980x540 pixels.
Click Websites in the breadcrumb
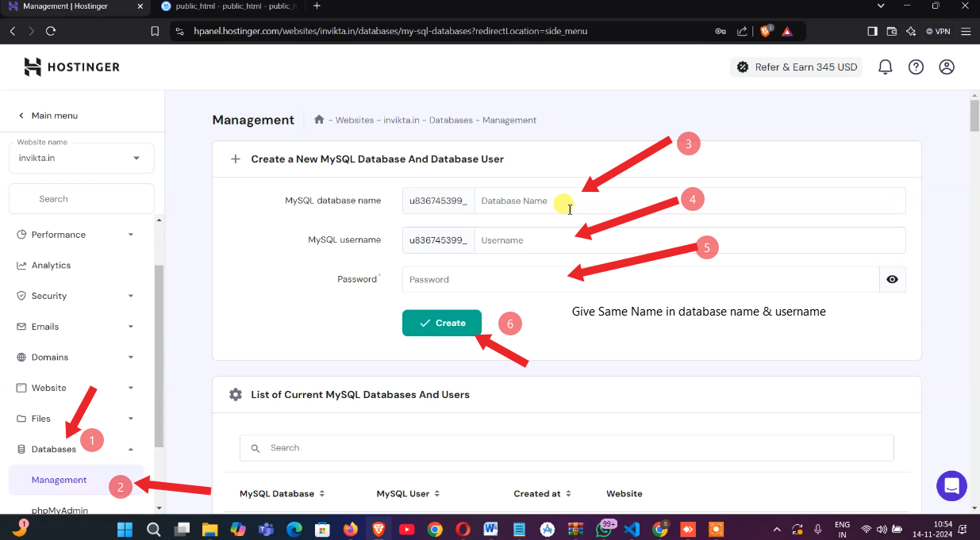point(355,120)
